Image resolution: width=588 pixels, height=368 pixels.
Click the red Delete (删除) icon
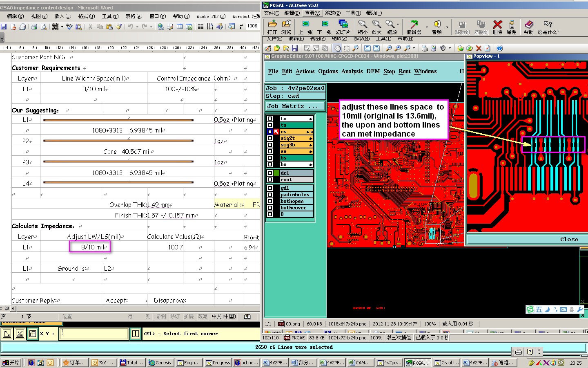[x=497, y=25]
